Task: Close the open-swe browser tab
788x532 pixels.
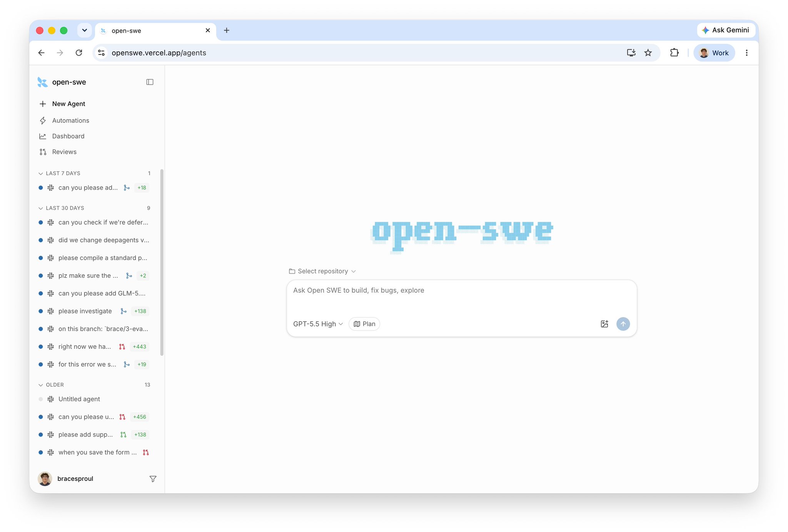Action: tap(208, 30)
